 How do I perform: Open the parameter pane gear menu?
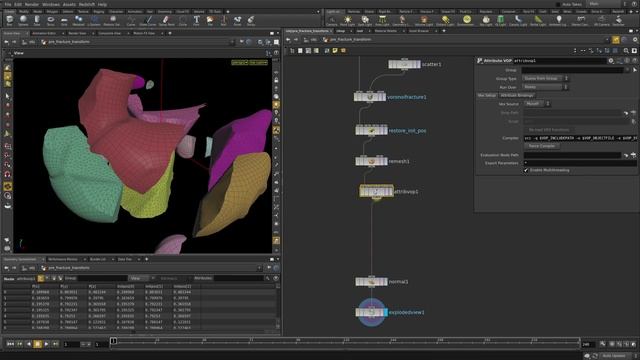[x=611, y=60]
